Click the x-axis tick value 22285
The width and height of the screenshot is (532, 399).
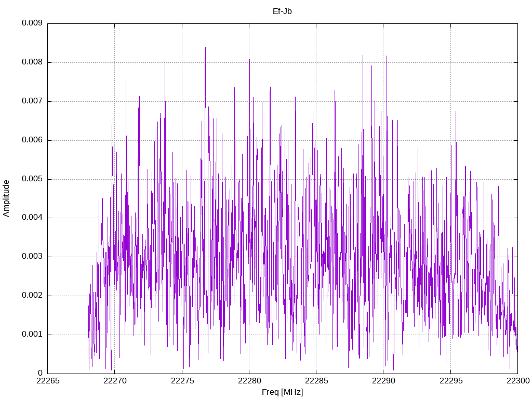tap(316, 381)
